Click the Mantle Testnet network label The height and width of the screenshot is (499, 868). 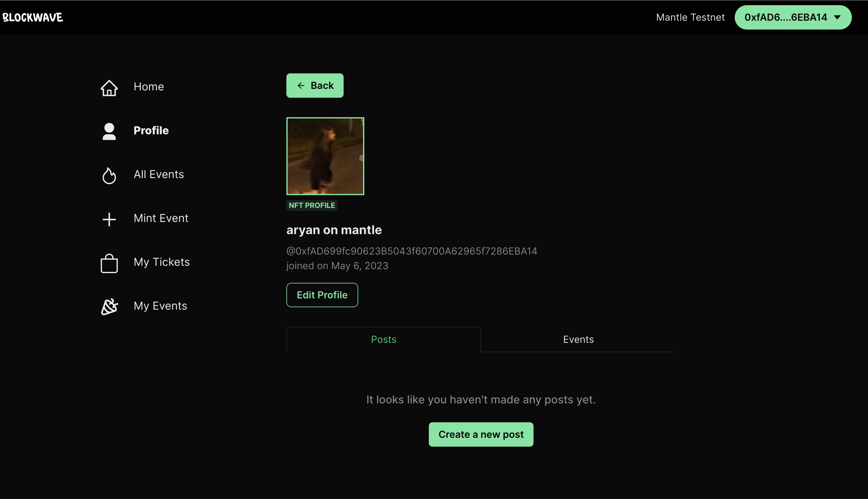pos(690,17)
